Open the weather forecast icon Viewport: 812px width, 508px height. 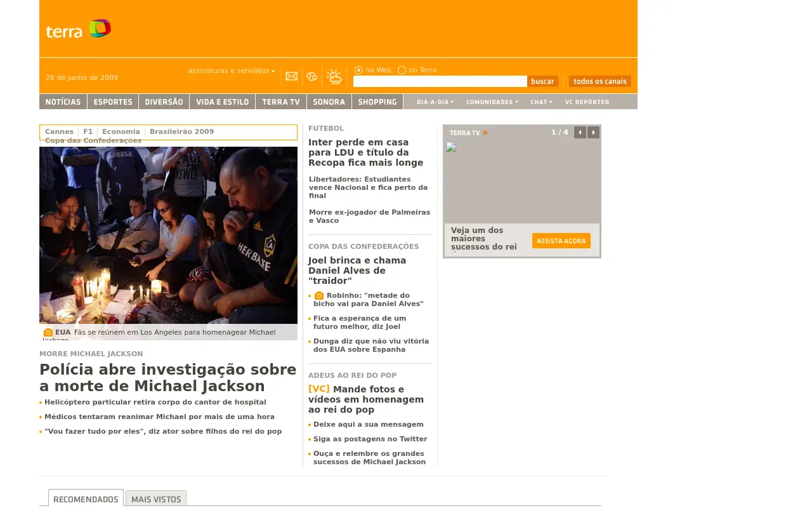(334, 77)
